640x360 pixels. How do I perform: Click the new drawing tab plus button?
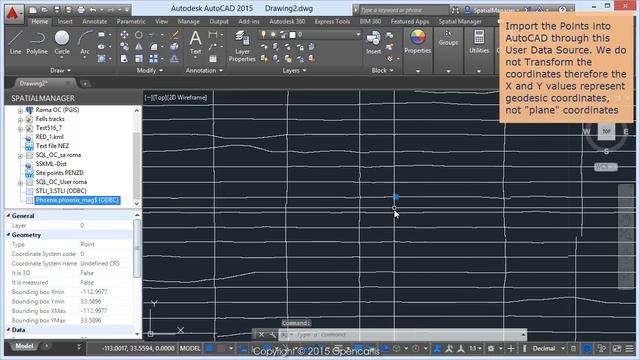pyautogui.click(x=85, y=83)
